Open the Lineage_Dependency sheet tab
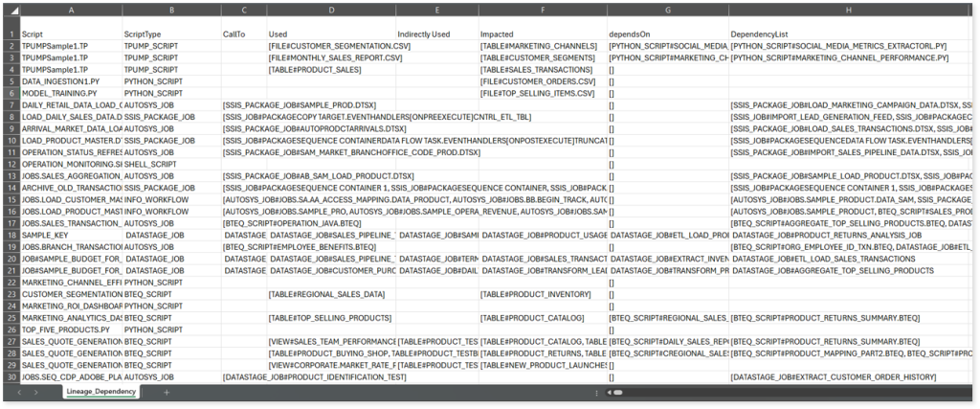This screenshot has height=409, width=980. click(100, 392)
